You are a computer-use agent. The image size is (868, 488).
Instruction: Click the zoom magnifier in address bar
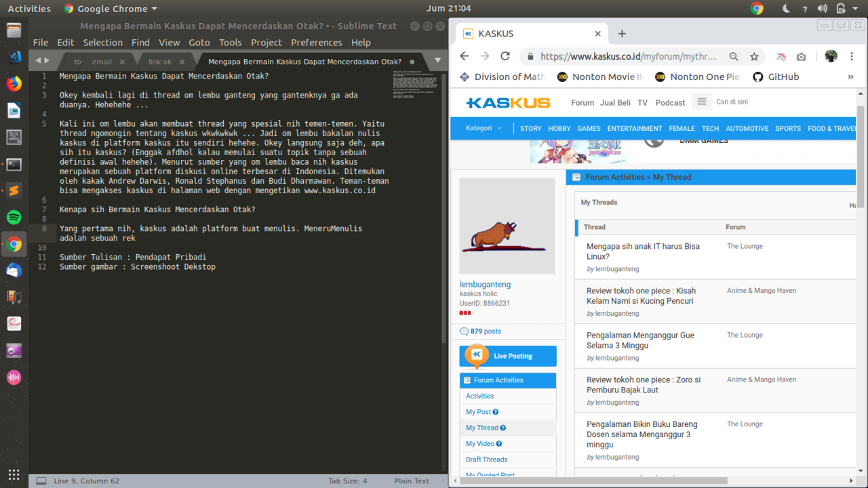734,56
